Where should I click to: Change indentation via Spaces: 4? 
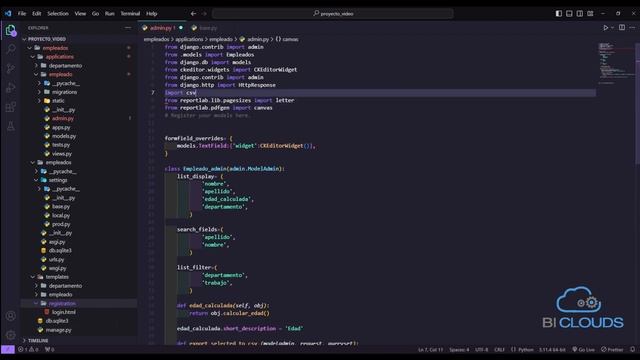pos(459,350)
